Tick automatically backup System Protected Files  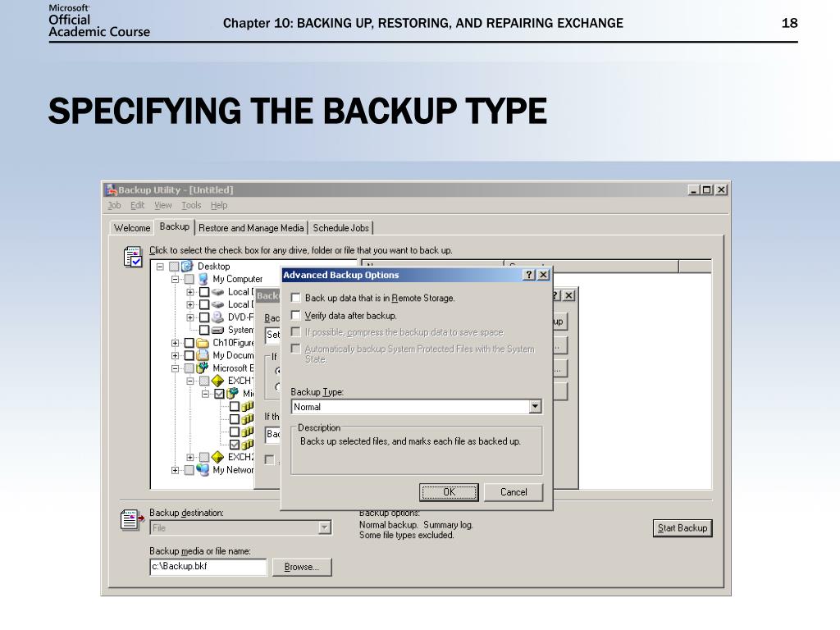pyautogui.click(x=295, y=349)
